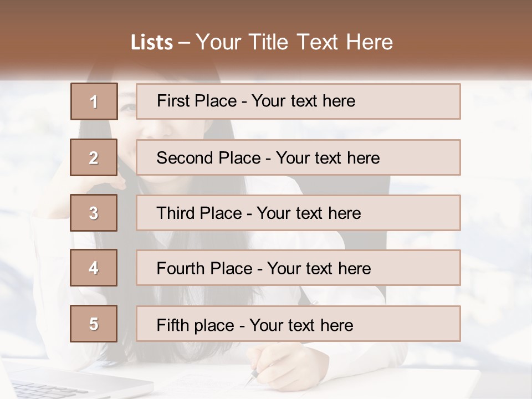Click the dash in the slide title
Screen dimensions: 532x399
[184, 43]
